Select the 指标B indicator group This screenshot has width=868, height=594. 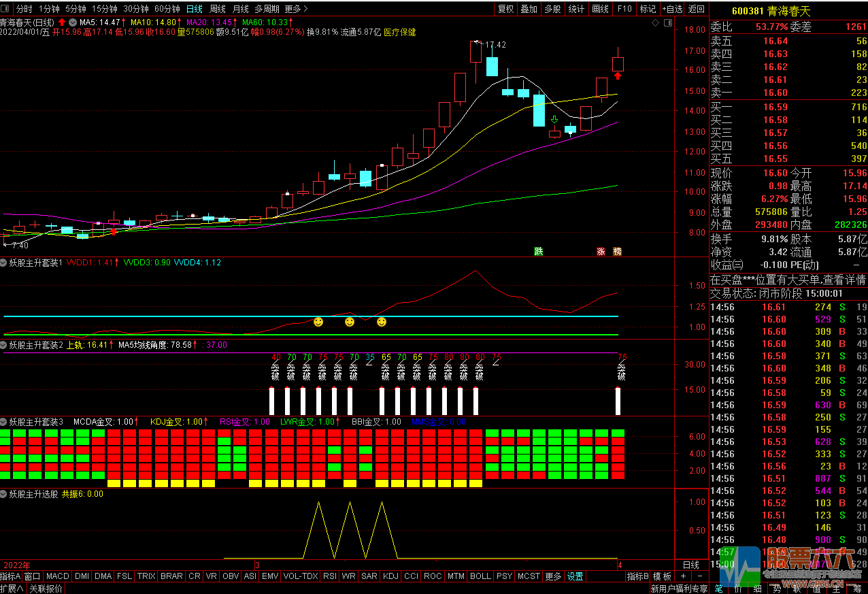pyautogui.click(x=638, y=576)
